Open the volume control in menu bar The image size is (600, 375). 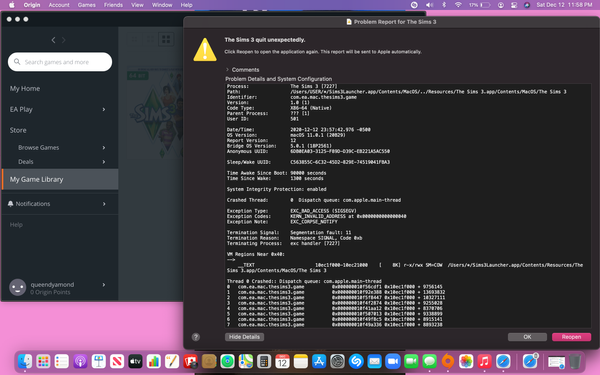click(429, 5)
